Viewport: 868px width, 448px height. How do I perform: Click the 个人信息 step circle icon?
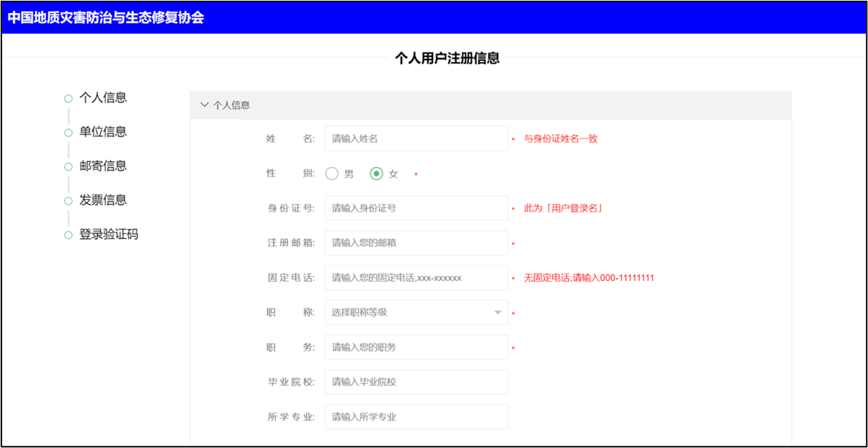coord(69,98)
